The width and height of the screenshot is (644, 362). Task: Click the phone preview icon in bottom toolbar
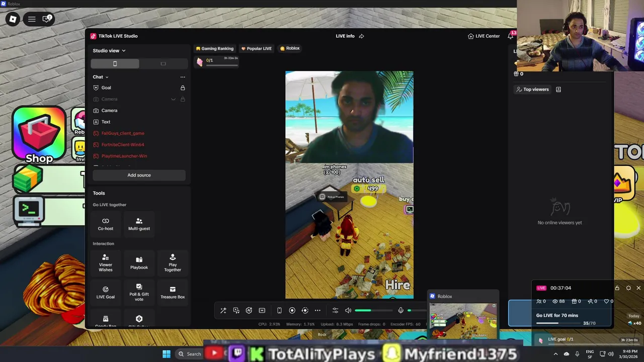click(x=279, y=311)
